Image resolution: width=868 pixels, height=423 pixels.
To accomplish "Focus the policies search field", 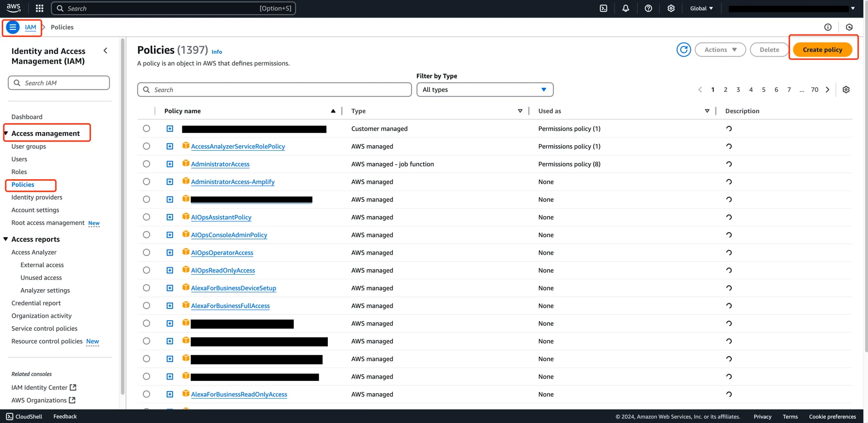I will coord(274,90).
